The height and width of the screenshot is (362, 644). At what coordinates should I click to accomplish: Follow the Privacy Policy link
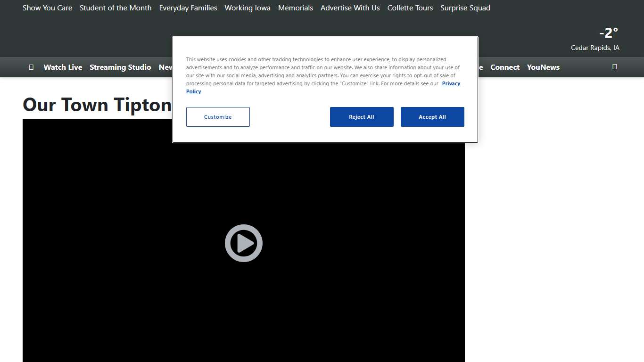click(451, 83)
